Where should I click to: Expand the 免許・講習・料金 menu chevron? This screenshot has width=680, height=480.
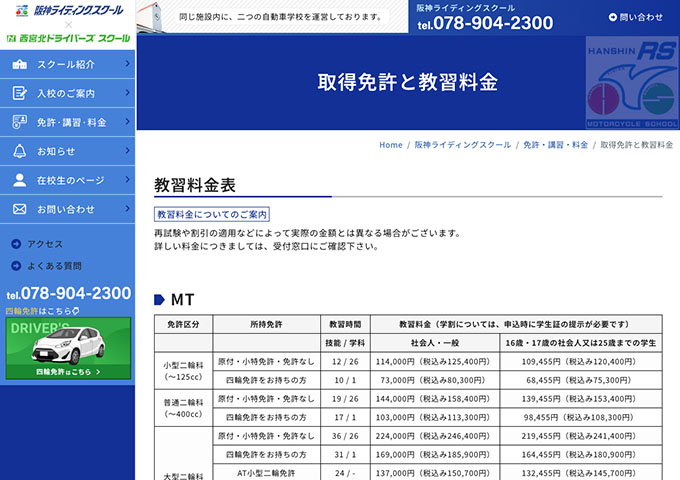tap(128, 121)
